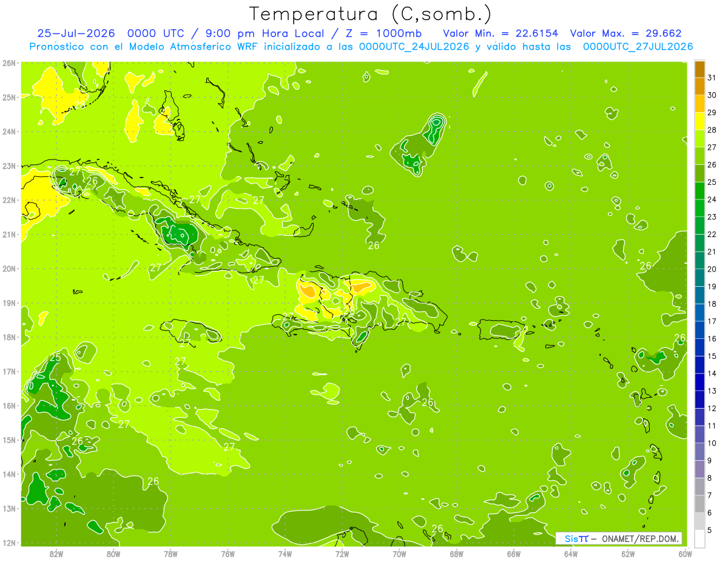The image size is (728, 562).
Task: Click the legend value '15'
Action: [x=712, y=356]
